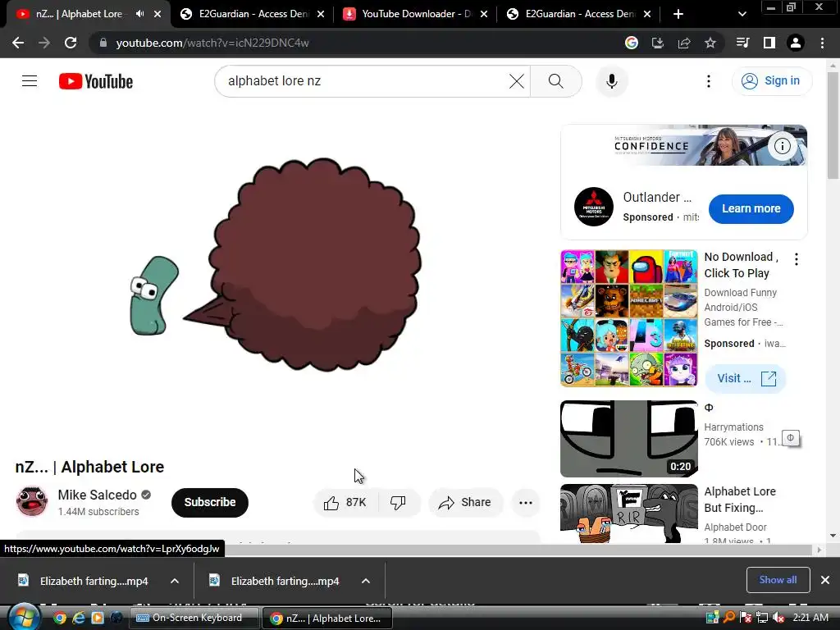Click the ad info icon on Mitsubishi banner
Image resolution: width=840 pixels, height=630 pixels.
coord(782,146)
